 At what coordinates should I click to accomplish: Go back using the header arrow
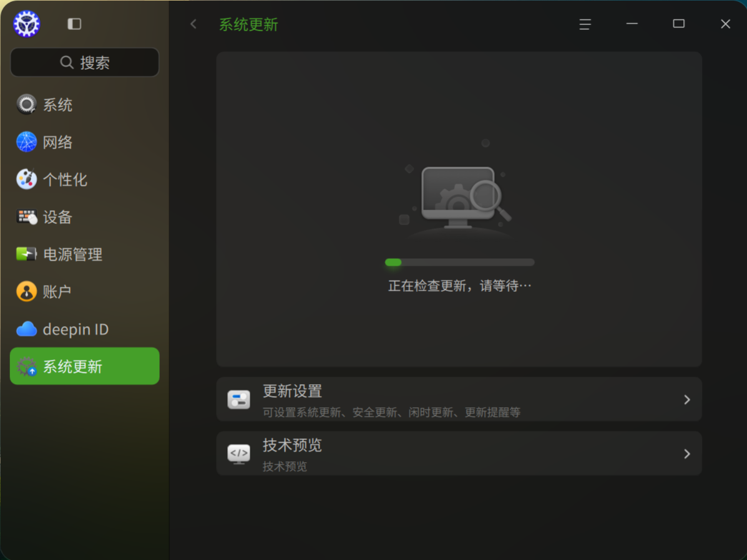pyautogui.click(x=193, y=24)
